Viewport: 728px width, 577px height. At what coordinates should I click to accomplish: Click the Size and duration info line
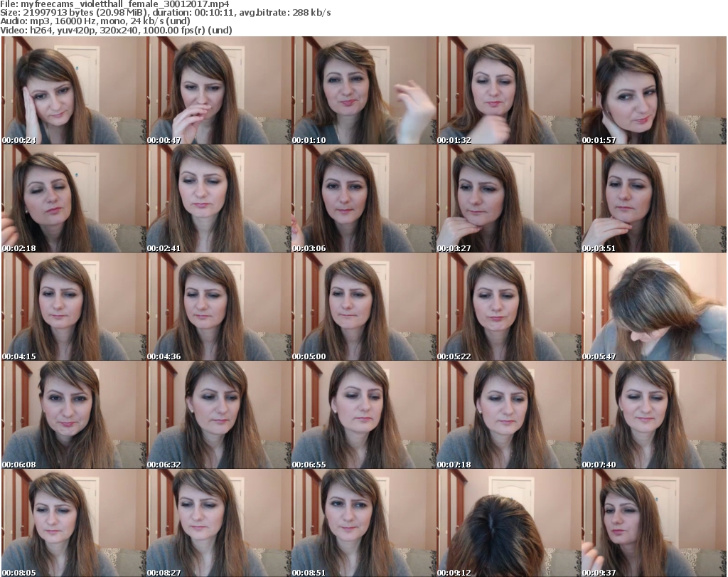point(166,13)
